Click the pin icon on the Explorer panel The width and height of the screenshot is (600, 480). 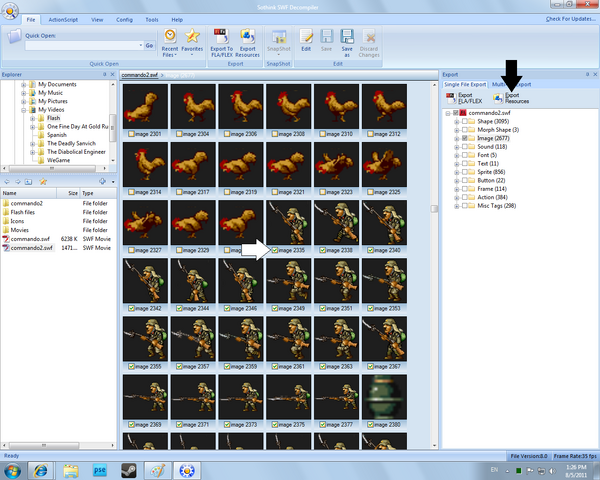[x=104, y=74]
